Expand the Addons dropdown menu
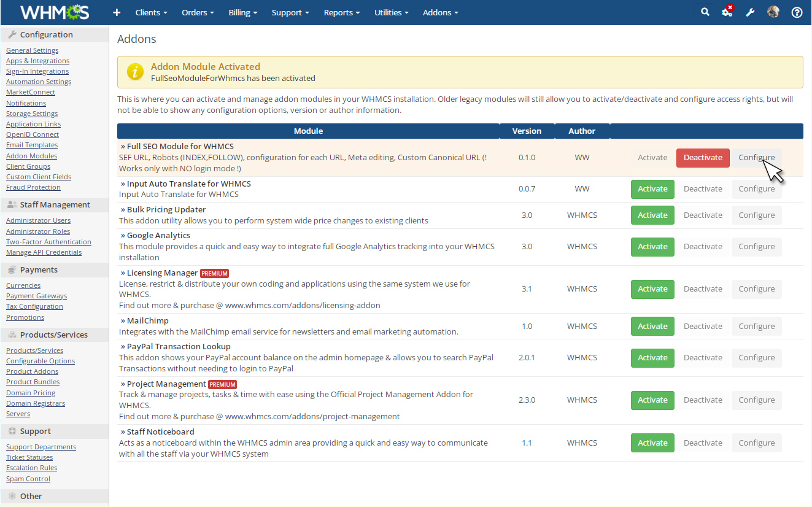812x507 pixels. click(441, 12)
